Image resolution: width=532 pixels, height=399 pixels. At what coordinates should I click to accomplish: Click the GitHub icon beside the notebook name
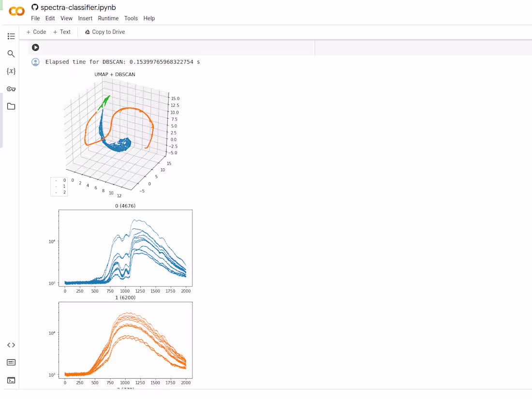point(34,7)
